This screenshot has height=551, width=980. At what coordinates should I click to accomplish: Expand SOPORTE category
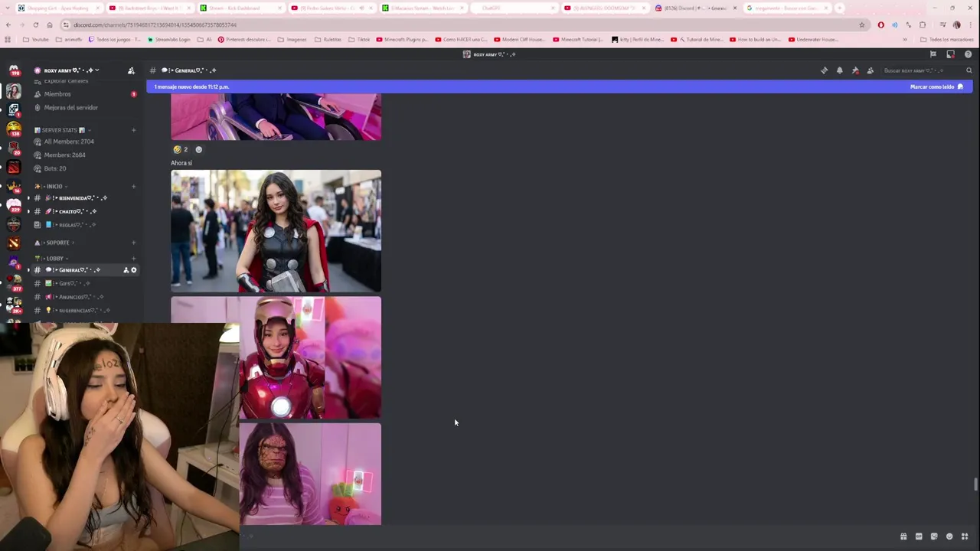tap(54, 243)
